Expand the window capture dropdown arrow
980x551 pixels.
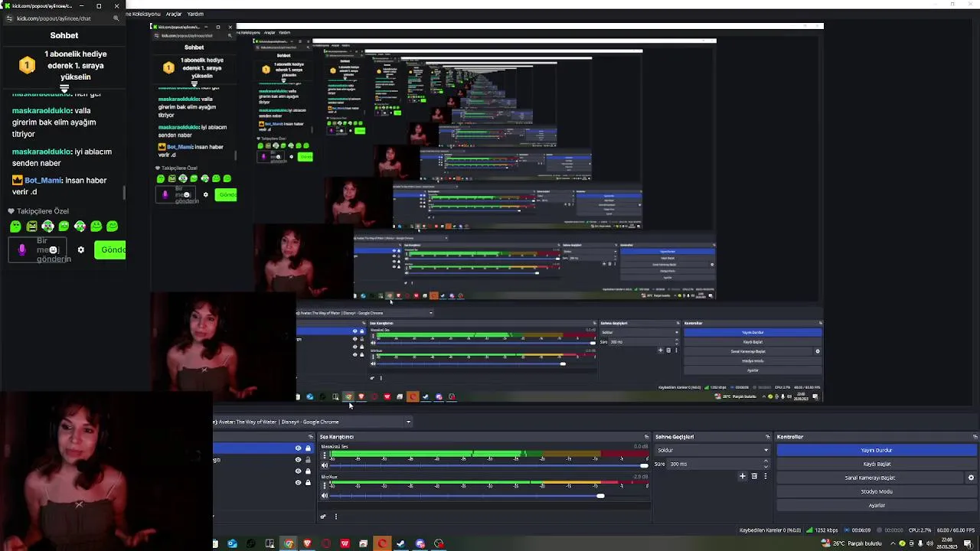click(x=408, y=422)
